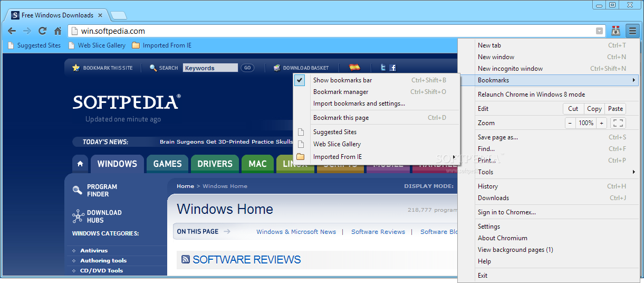Open the Antivirus category
Viewport: 644px width, 283px height.
coord(94,250)
